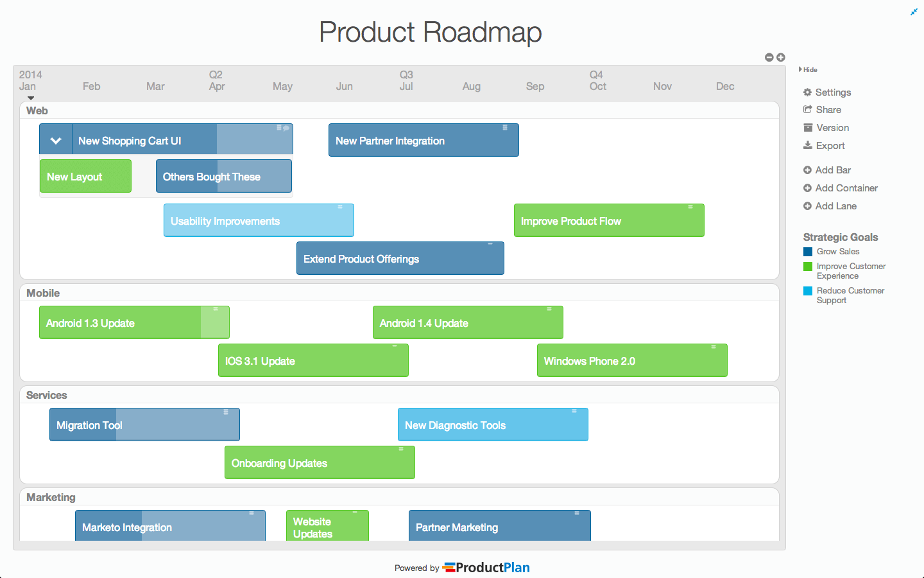The width and height of the screenshot is (924, 578).
Task: Click the Reduce Customer Support color swatch
Action: tap(808, 291)
